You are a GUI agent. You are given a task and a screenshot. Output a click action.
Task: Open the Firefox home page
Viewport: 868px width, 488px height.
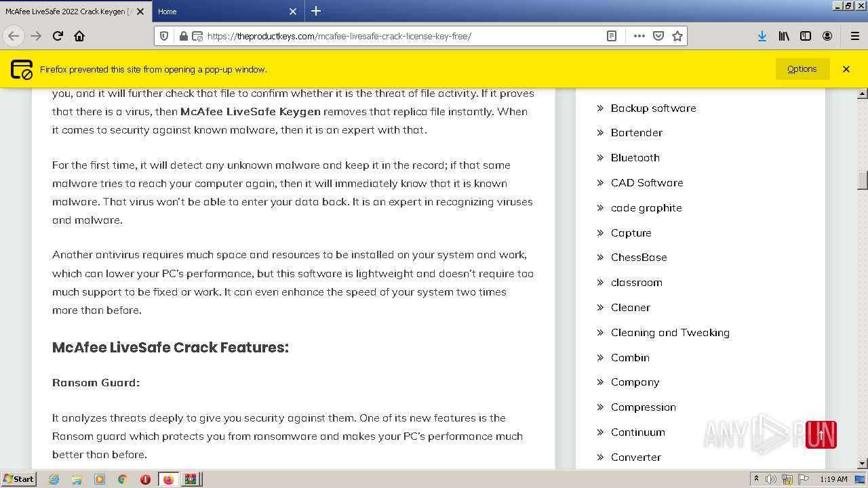pyautogui.click(x=79, y=36)
